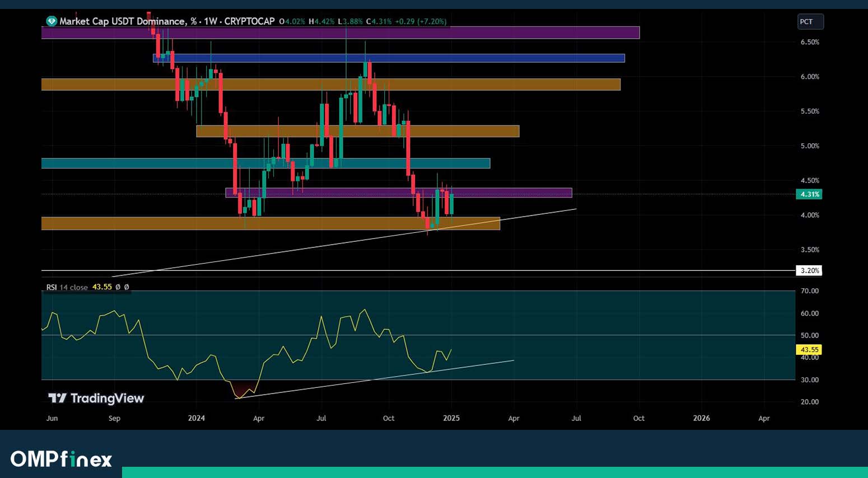Click the 3.50% price axis label
This screenshot has width=868, height=478.
[810, 250]
